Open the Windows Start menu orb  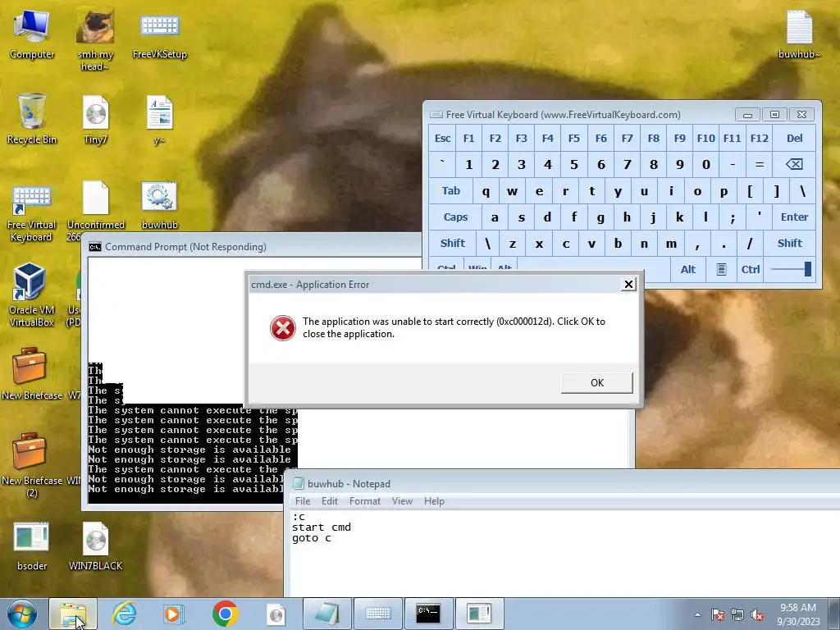[22, 614]
